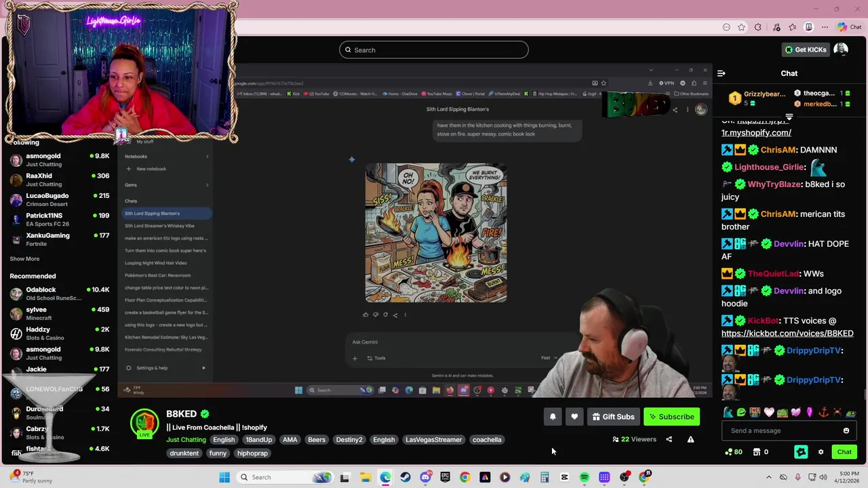Open Edge browser extensions icon

coord(758,27)
